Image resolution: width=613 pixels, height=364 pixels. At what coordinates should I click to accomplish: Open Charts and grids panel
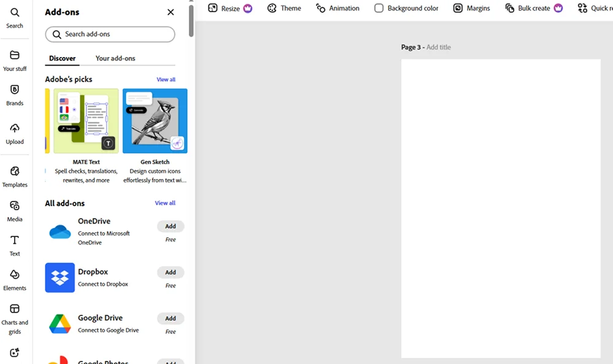(15, 320)
